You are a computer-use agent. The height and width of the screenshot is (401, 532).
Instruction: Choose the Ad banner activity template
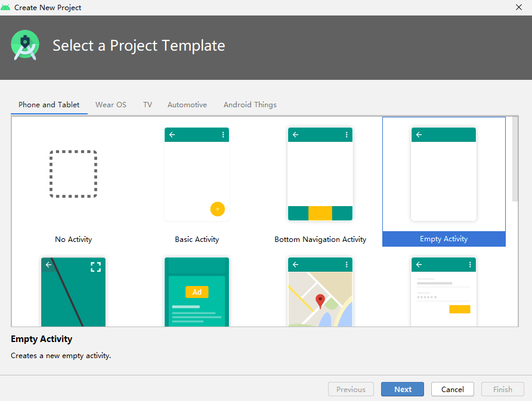pos(197,292)
